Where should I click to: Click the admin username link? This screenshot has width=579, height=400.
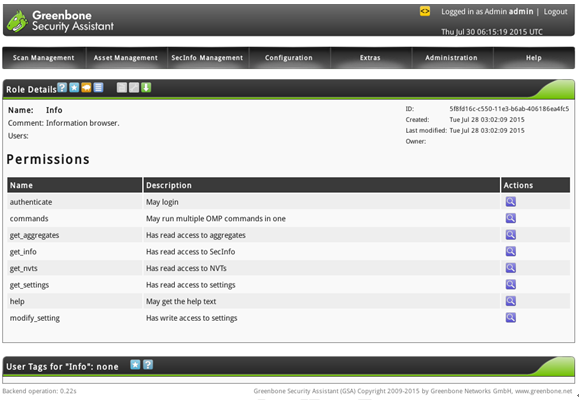(521, 11)
